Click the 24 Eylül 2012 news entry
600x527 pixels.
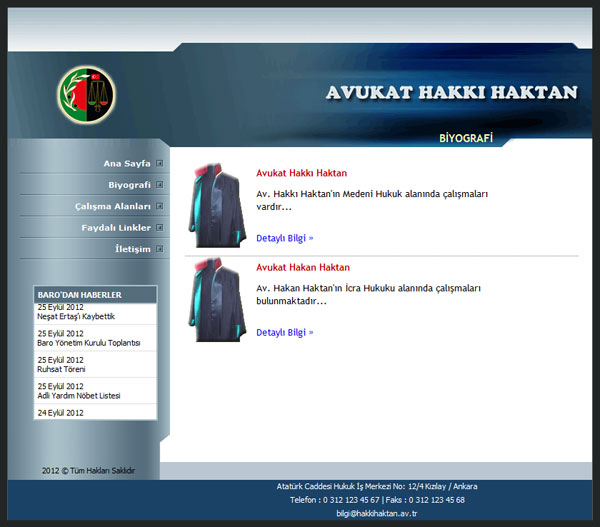[60, 413]
